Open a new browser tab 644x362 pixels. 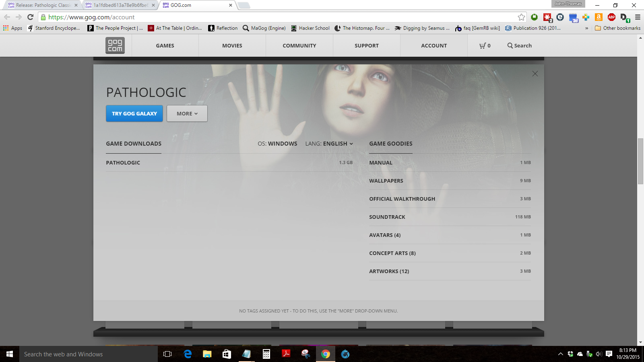click(244, 5)
